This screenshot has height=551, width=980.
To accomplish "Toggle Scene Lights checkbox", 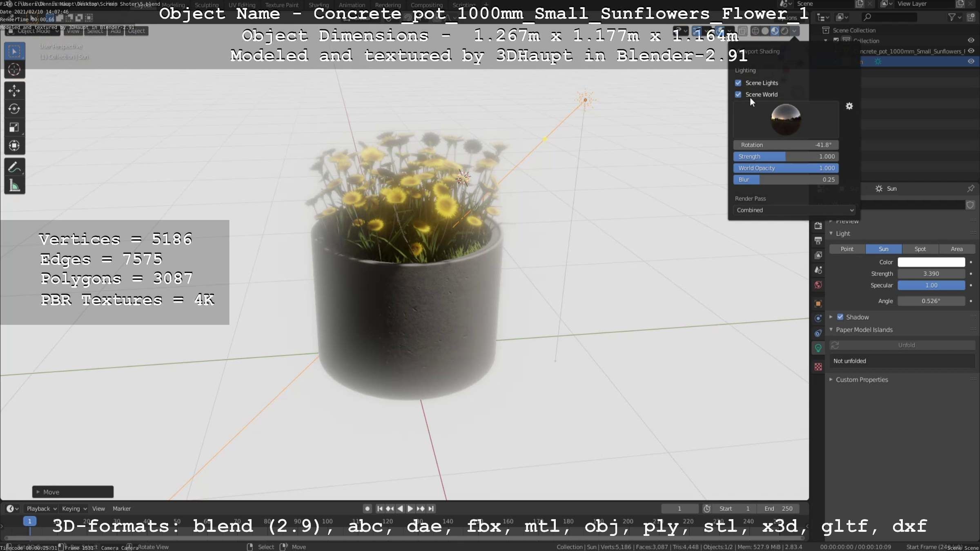I will (x=738, y=83).
